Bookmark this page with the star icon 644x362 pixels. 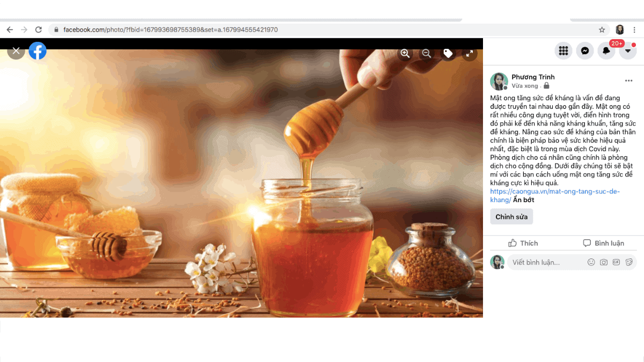coord(602,29)
